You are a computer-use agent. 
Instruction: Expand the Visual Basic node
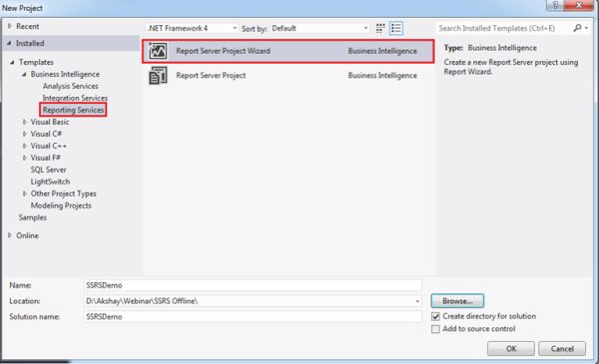24,122
